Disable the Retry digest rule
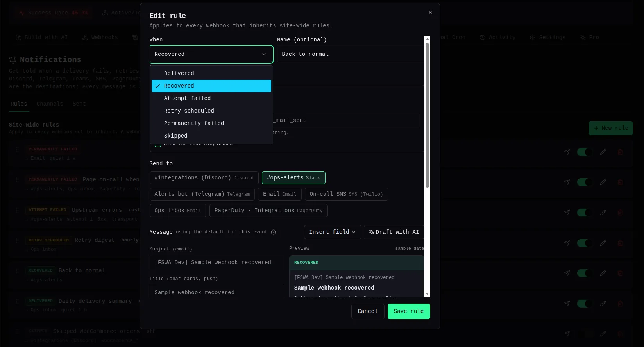644x347 pixels. pyautogui.click(x=585, y=243)
